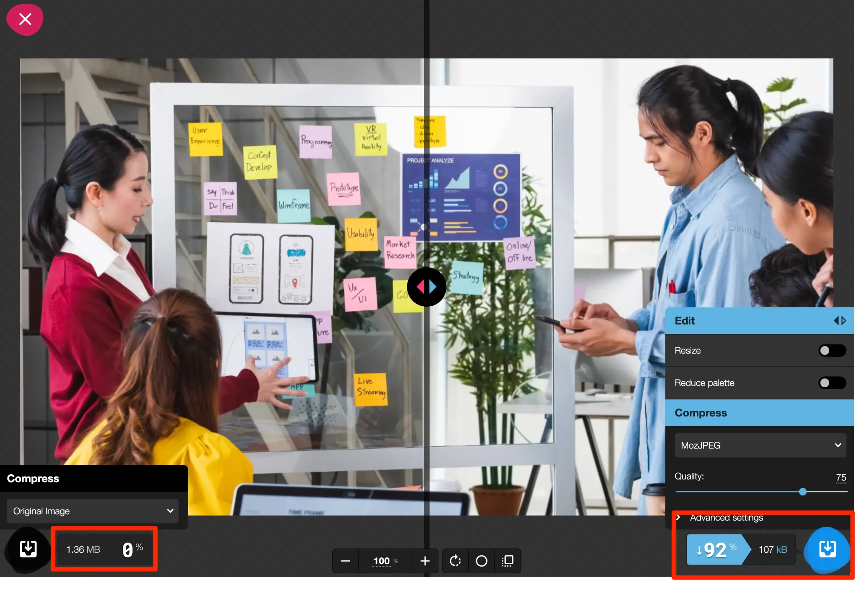Rotate the image with rotate icon
The height and width of the screenshot is (593, 868).
tap(455, 561)
